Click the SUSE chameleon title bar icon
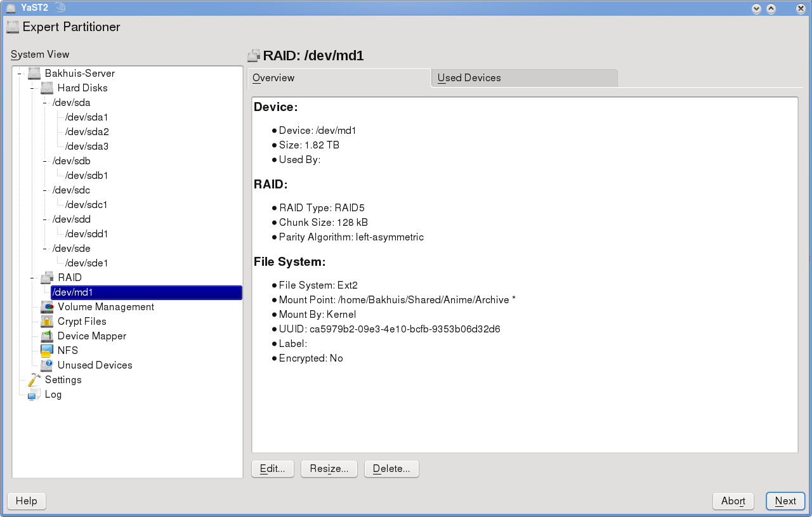This screenshot has height=517, width=812. 59,8
